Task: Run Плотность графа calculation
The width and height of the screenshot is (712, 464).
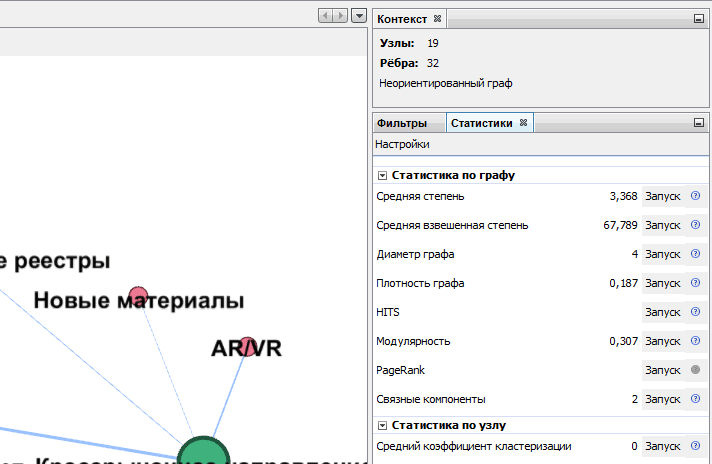Action: click(x=663, y=283)
